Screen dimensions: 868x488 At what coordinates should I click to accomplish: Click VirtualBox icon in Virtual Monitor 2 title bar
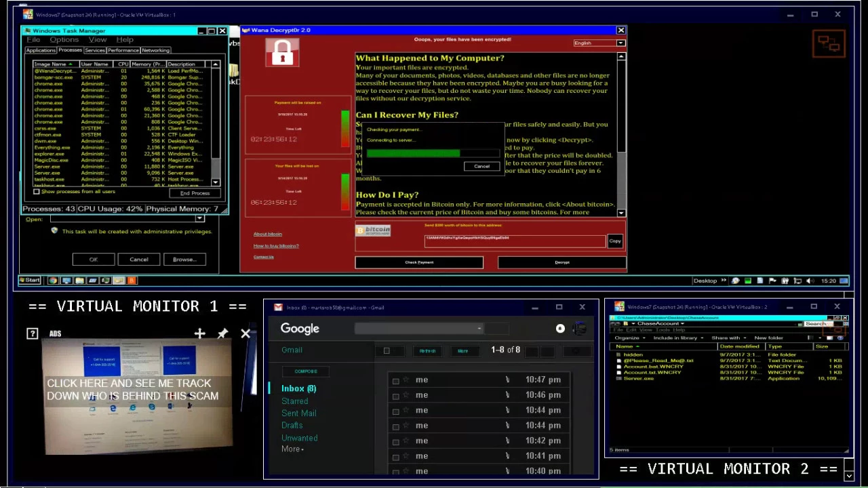618,307
